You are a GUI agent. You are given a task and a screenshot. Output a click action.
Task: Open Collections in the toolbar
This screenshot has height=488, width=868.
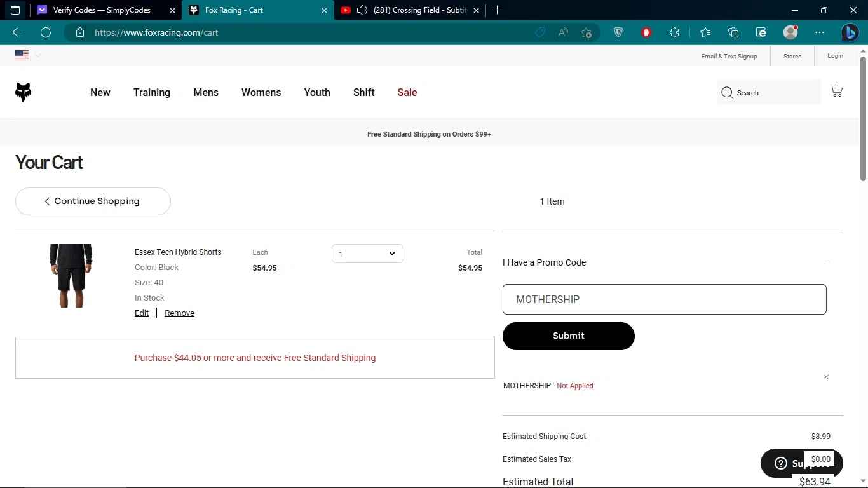733,32
